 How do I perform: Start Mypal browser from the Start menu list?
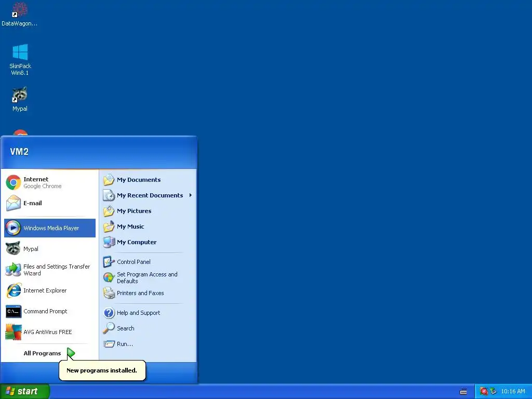coord(49,249)
